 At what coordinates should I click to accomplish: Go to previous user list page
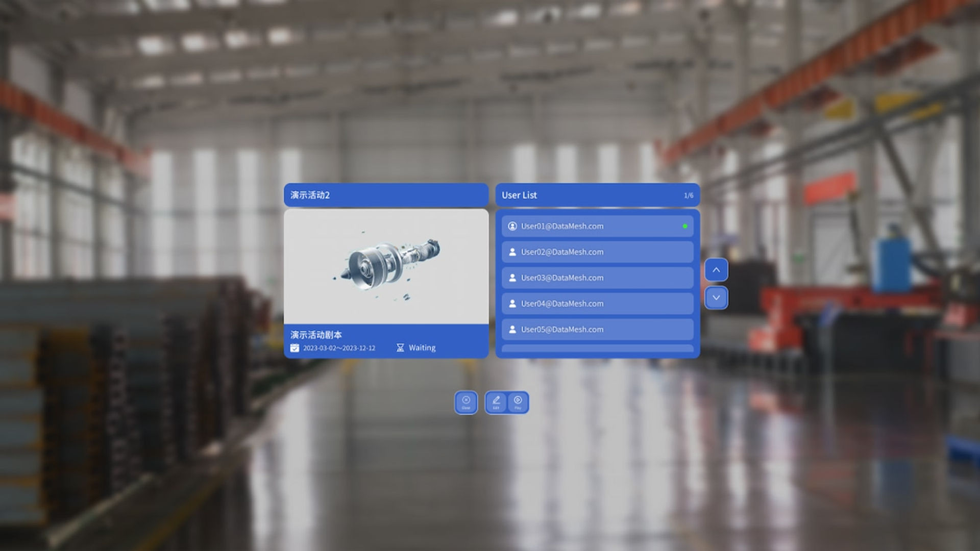tap(716, 270)
